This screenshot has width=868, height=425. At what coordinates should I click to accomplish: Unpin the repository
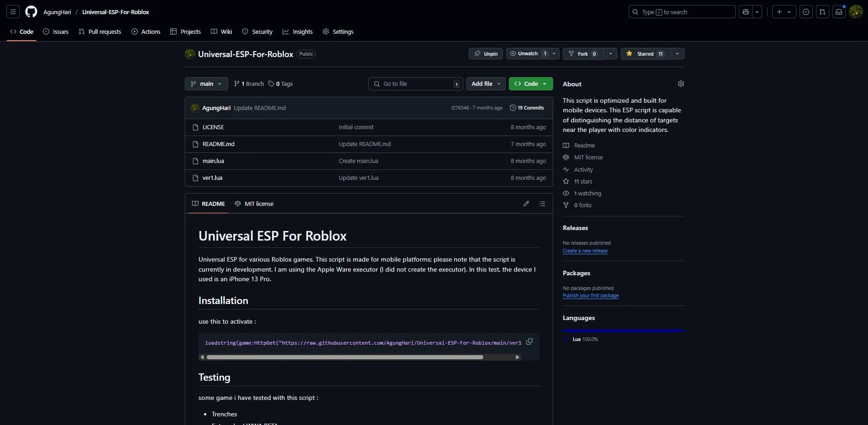(486, 54)
